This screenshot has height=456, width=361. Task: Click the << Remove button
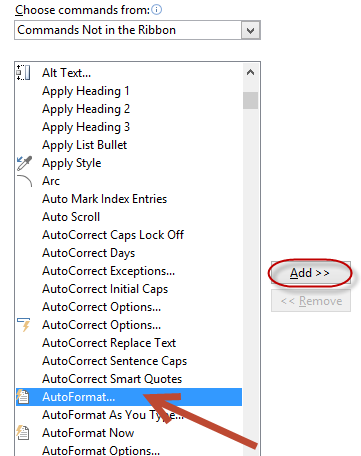pos(311,301)
